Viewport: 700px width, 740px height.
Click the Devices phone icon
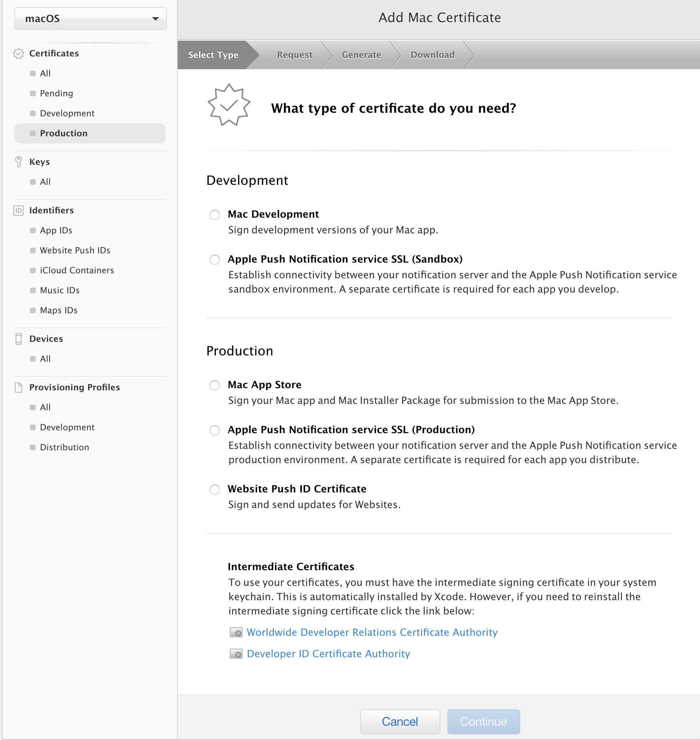[x=19, y=339]
